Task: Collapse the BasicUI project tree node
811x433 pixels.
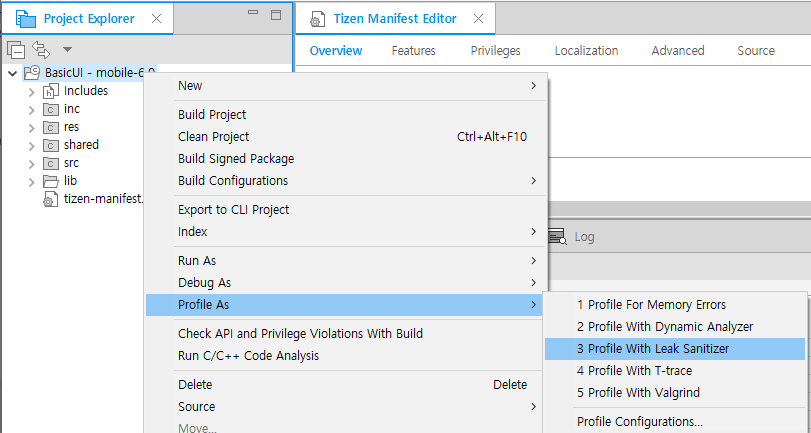Action: point(12,73)
